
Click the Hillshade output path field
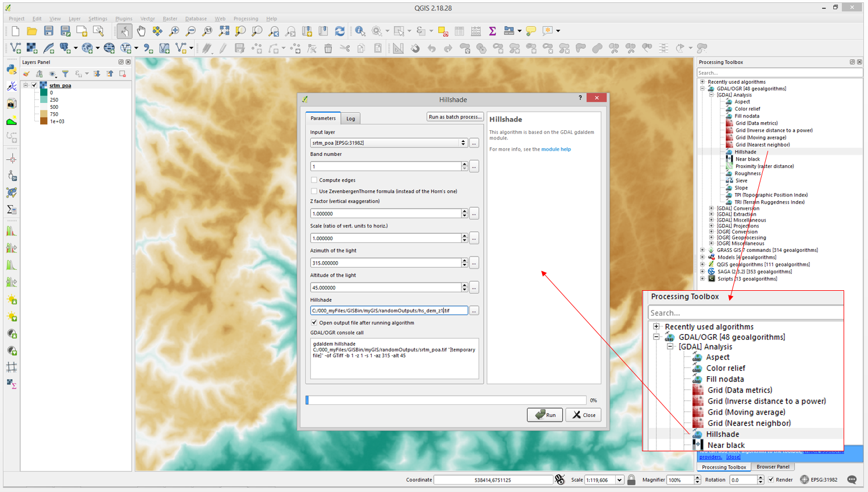388,311
